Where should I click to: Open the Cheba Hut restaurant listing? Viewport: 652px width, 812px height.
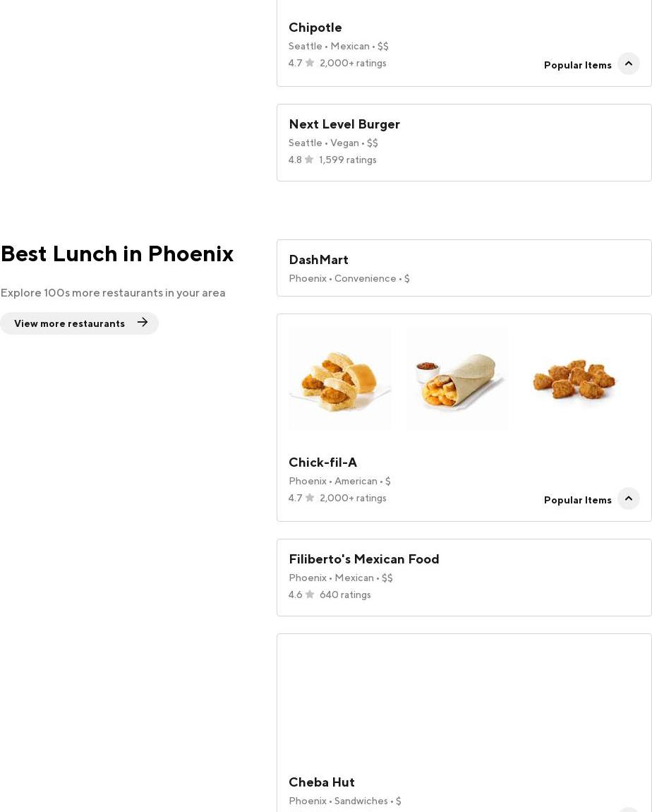click(x=322, y=782)
